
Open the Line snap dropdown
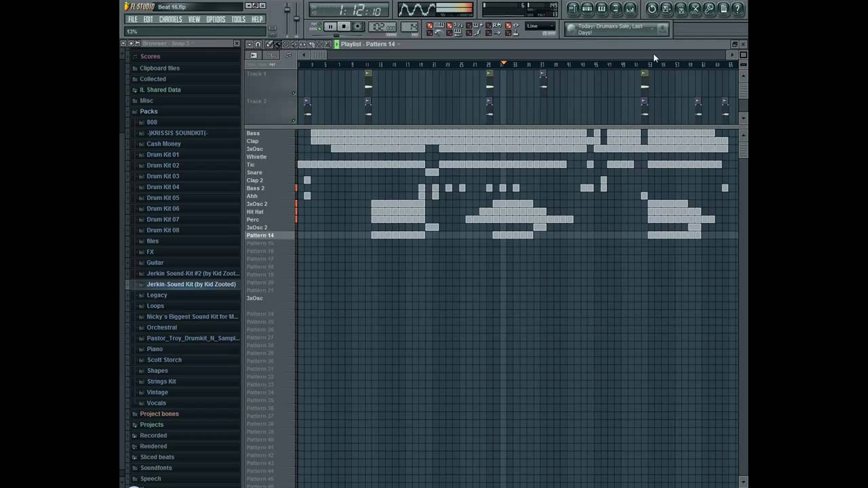[x=540, y=26]
